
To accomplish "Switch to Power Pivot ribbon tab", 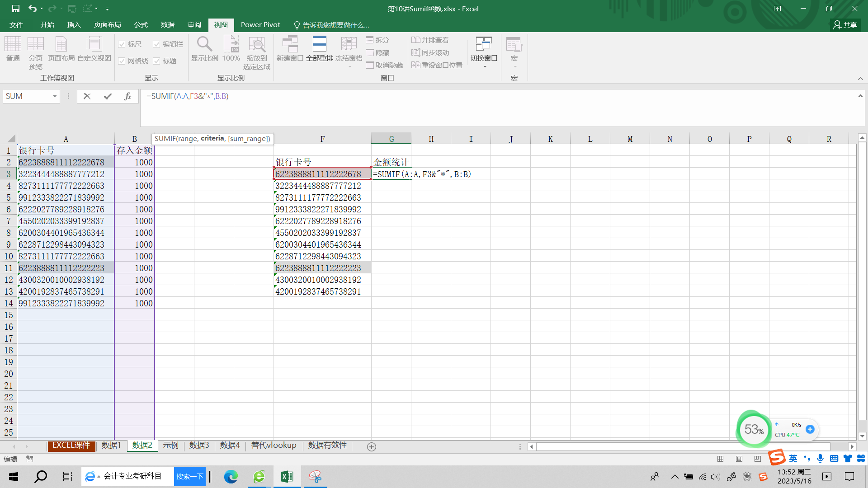I will pos(260,25).
